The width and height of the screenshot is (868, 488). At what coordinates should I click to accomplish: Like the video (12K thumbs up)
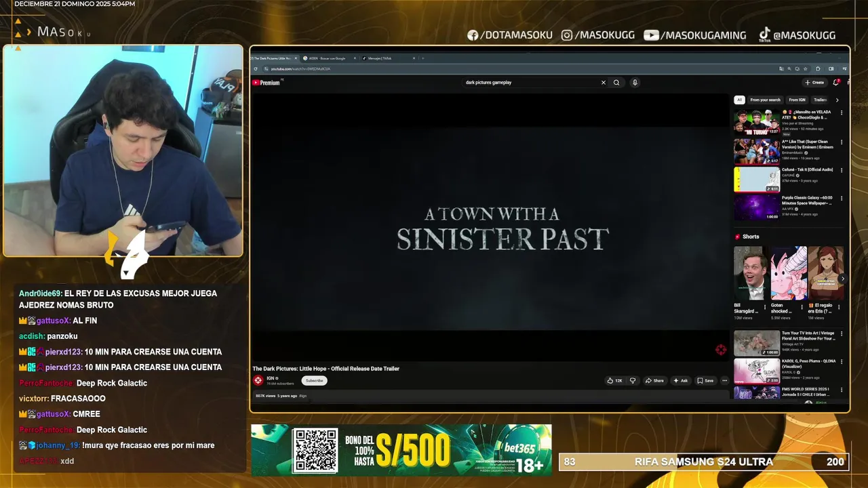click(x=614, y=381)
